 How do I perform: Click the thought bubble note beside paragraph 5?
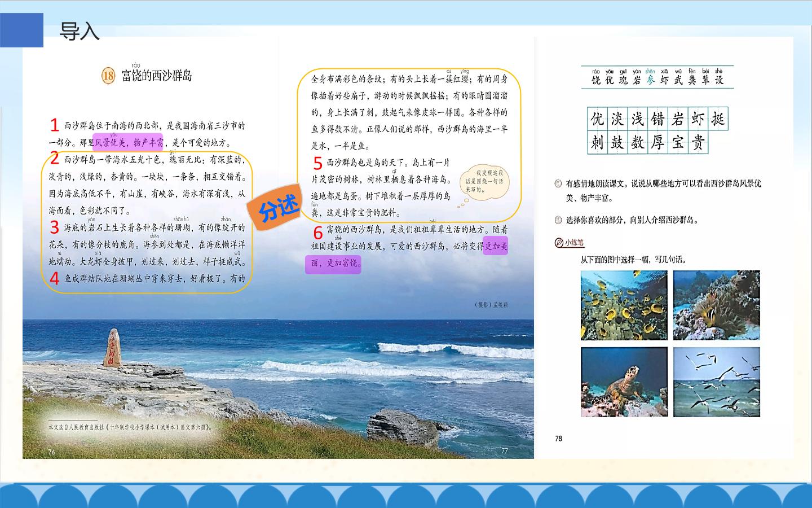(484, 181)
